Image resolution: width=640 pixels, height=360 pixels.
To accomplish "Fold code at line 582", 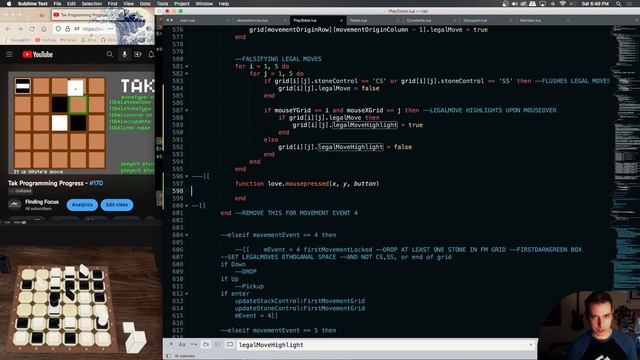I will coord(187,73).
